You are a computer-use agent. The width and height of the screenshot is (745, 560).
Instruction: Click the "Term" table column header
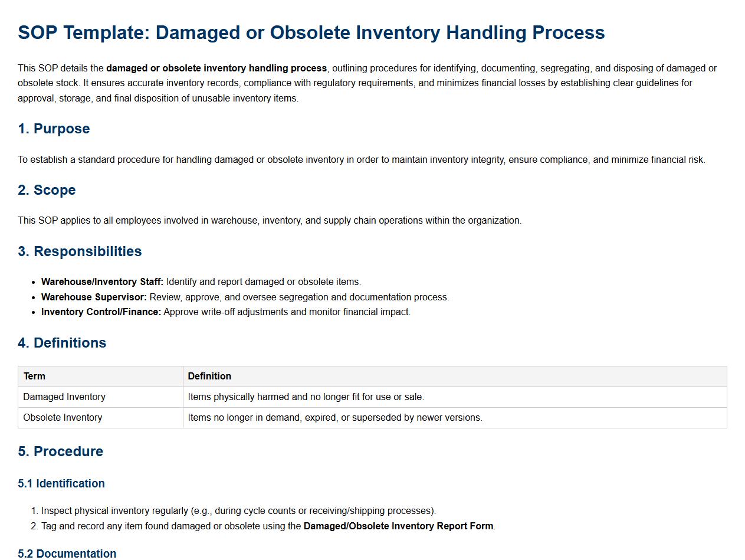pyautogui.click(x=34, y=376)
